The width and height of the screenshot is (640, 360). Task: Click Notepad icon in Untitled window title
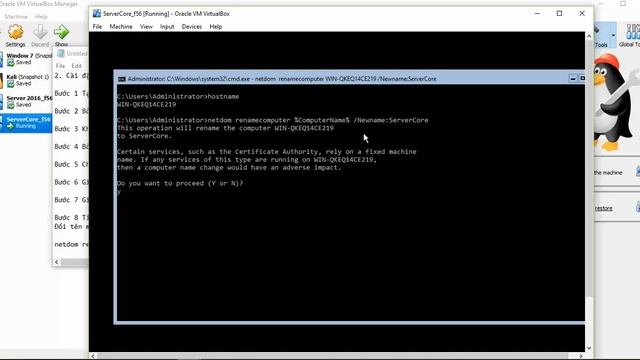[61, 53]
